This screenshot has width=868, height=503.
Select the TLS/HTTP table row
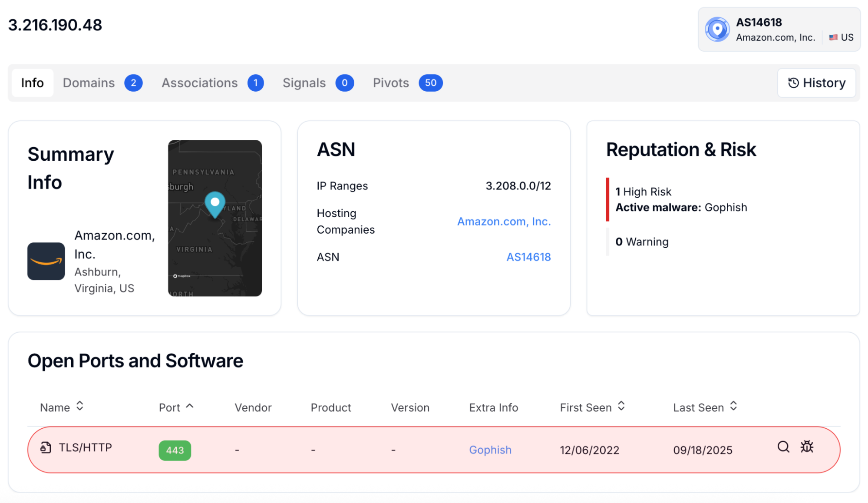point(434,450)
